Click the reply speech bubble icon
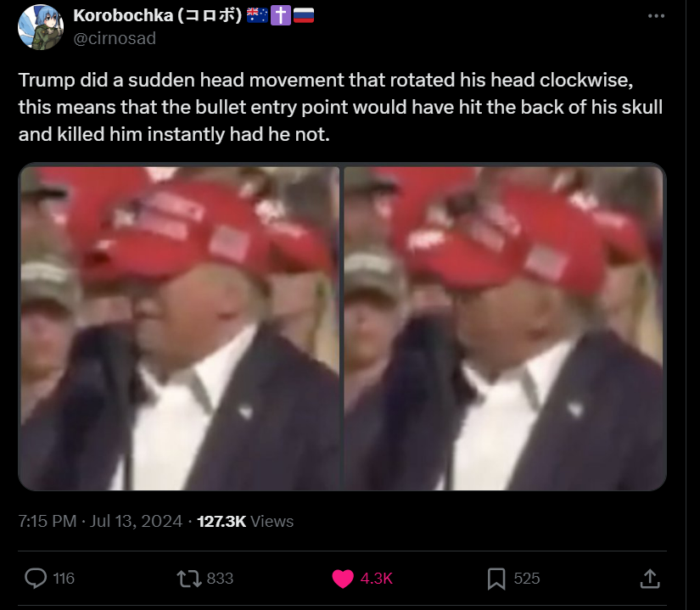This screenshot has width=700, height=610. pyautogui.click(x=36, y=579)
